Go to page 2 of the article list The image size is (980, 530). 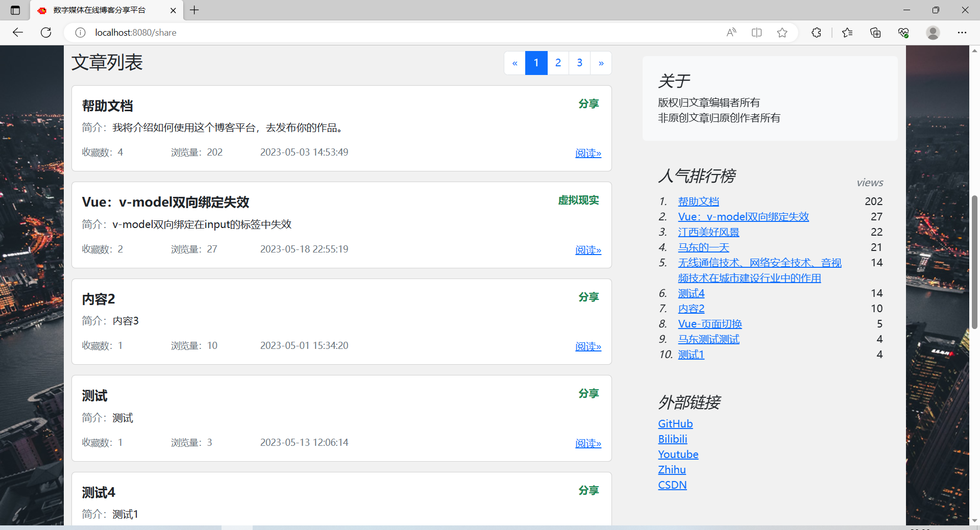pos(558,63)
